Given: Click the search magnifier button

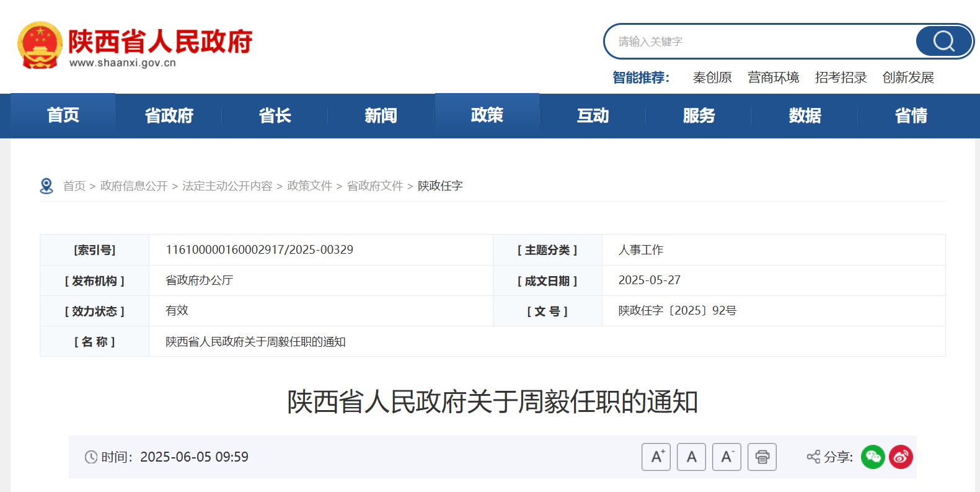Looking at the screenshot, I should (943, 42).
